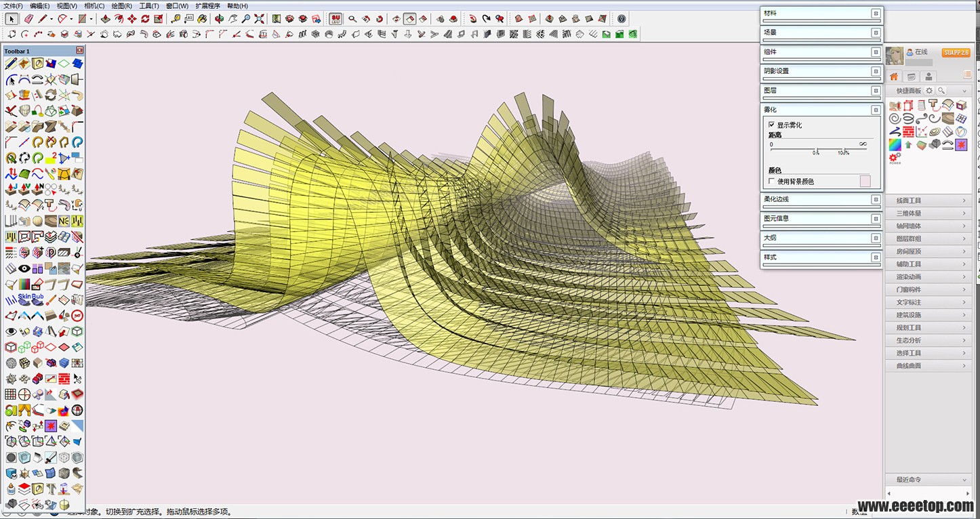Viewport: 980px width, 519px height.
Task: Expand the 图层群组 category
Action: [x=929, y=238]
